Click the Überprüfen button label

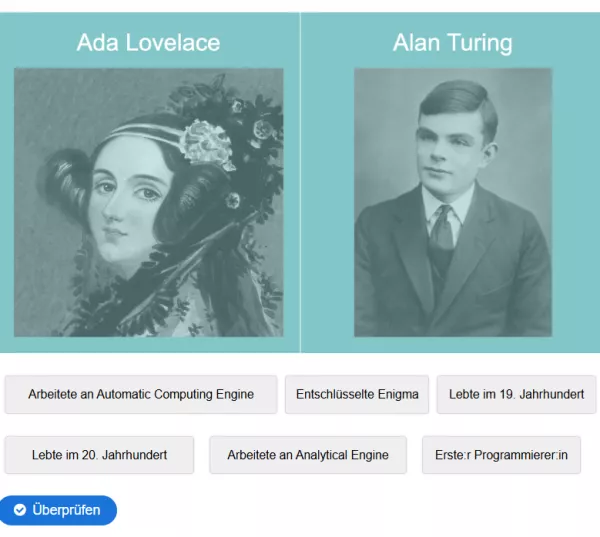click(x=66, y=510)
